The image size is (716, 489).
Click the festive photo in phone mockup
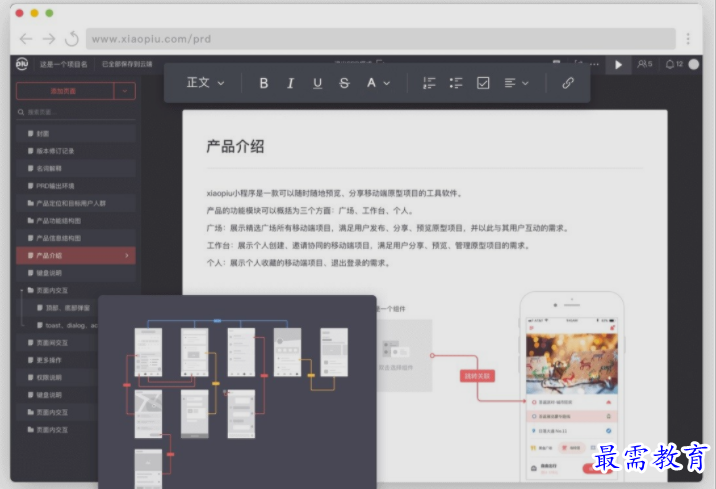572,364
